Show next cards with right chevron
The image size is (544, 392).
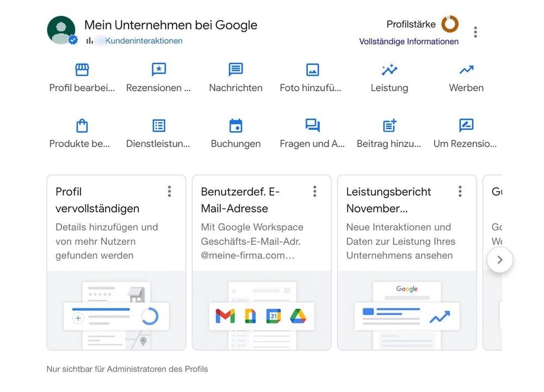[499, 259]
